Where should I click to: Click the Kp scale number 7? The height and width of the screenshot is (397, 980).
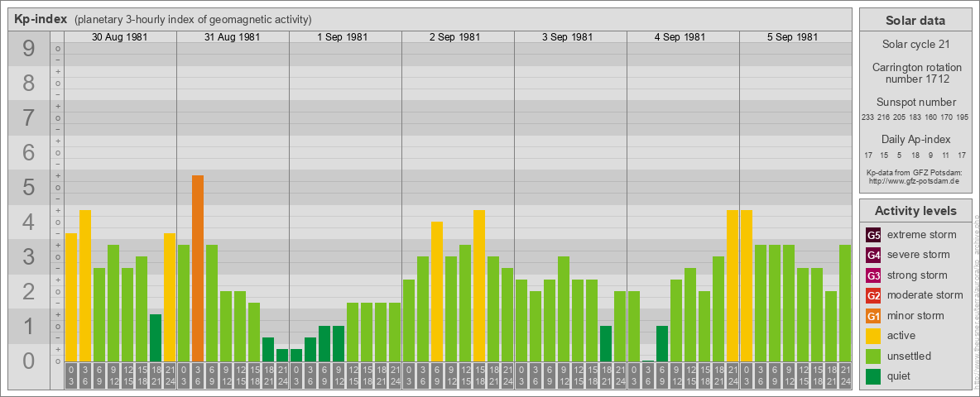(x=29, y=118)
